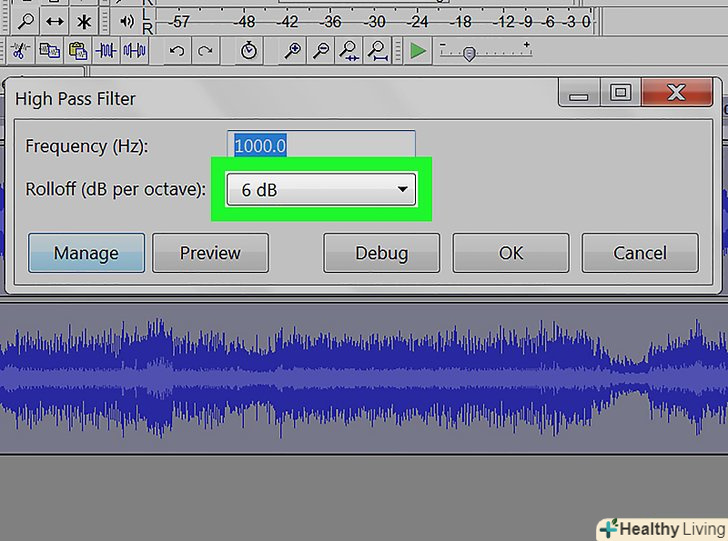Zoom in on the waveform
The width and height of the screenshot is (728, 541).
[x=292, y=50]
